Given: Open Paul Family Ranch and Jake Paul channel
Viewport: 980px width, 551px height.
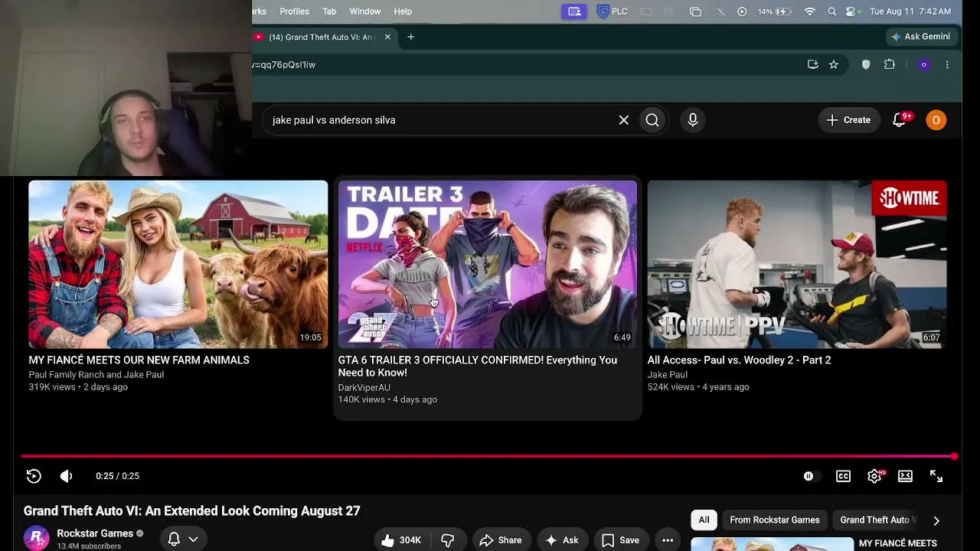Looking at the screenshot, I should click(96, 374).
